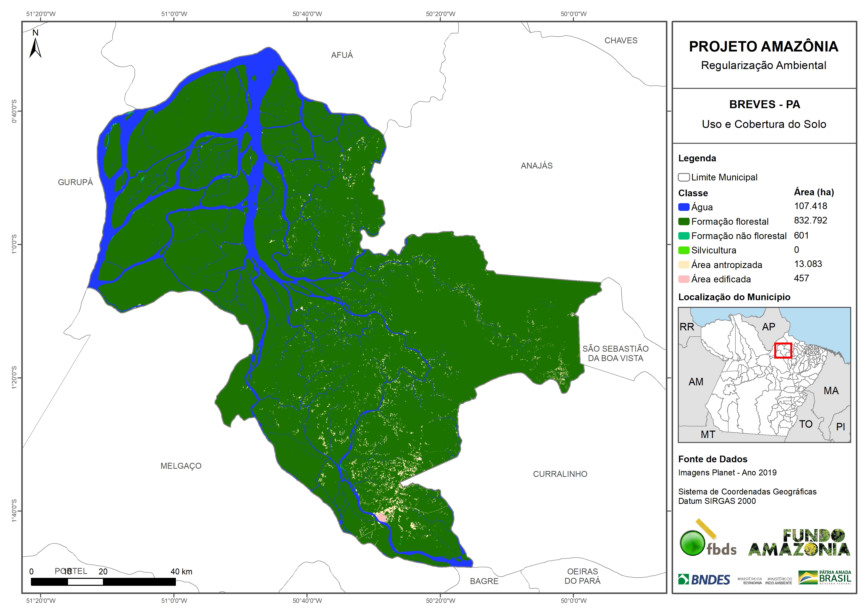Screen dimensions: 868x614
Task: Click the BNDES logo
Action: (704, 580)
